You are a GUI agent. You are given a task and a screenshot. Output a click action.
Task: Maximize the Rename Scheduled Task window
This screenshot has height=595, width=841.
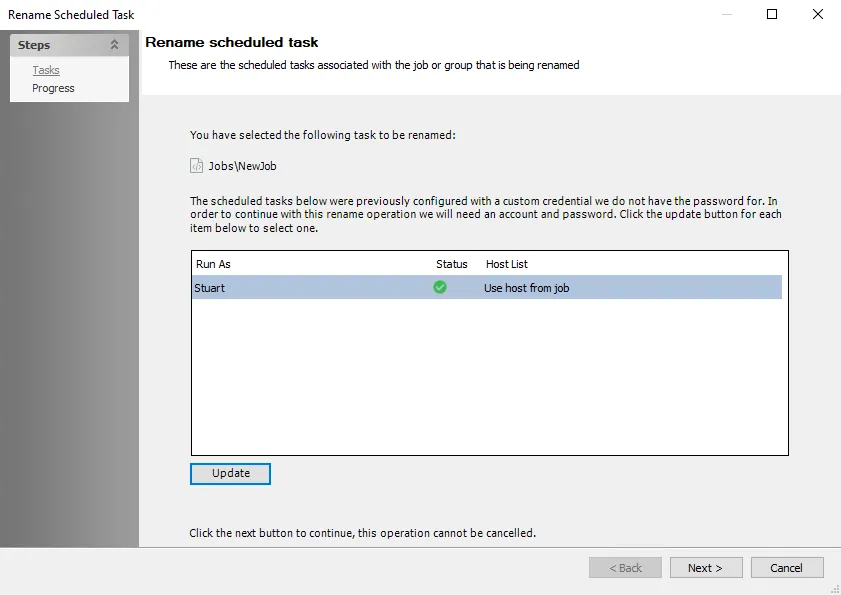(772, 14)
